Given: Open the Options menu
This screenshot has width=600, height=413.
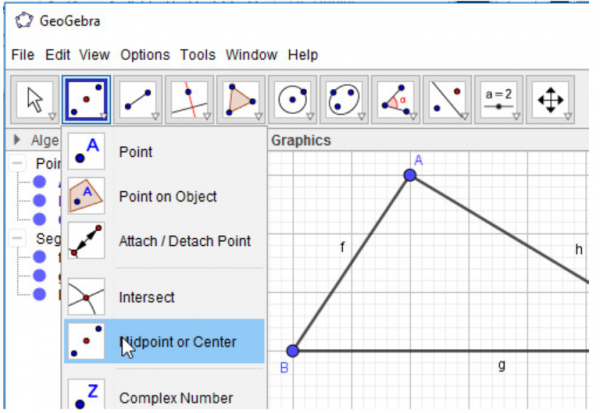Looking at the screenshot, I should pyautogui.click(x=145, y=55).
